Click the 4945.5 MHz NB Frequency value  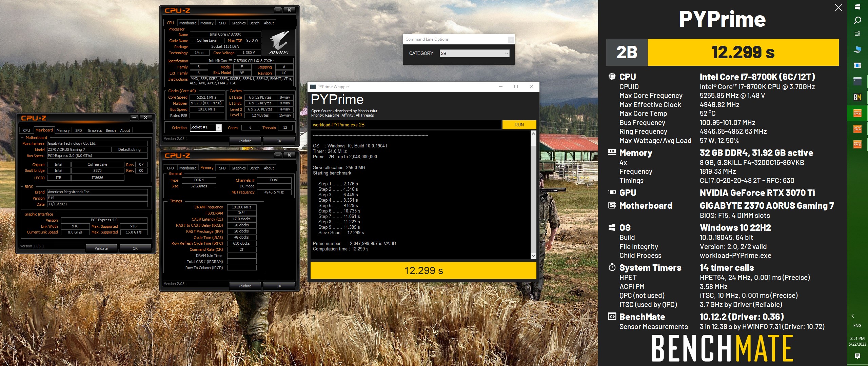[x=274, y=192]
